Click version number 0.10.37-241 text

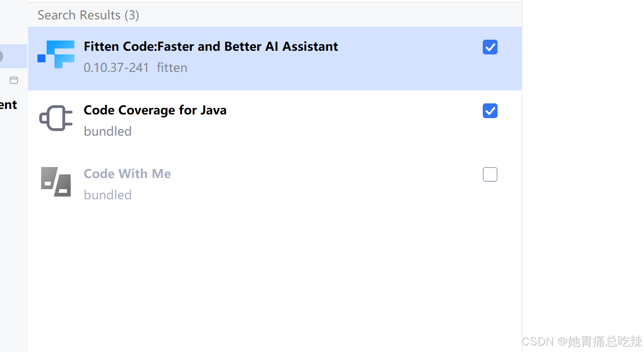click(x=116, y=68)
